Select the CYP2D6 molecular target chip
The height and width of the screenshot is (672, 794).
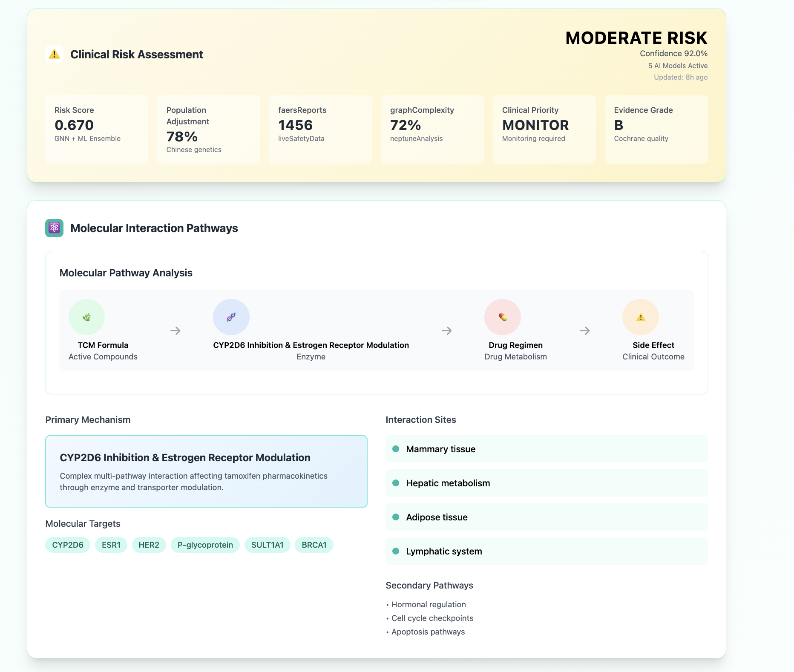(x=68, y=545)
